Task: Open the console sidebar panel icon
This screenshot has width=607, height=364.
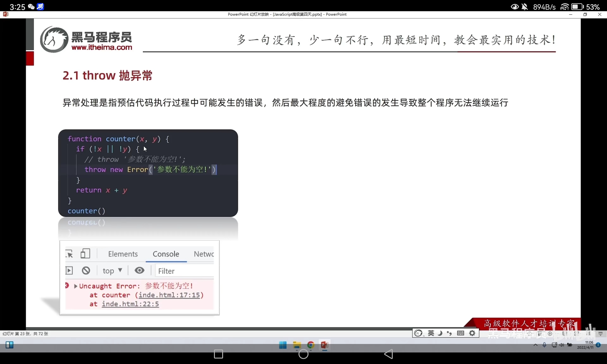Action: click(x=69, y=270)
